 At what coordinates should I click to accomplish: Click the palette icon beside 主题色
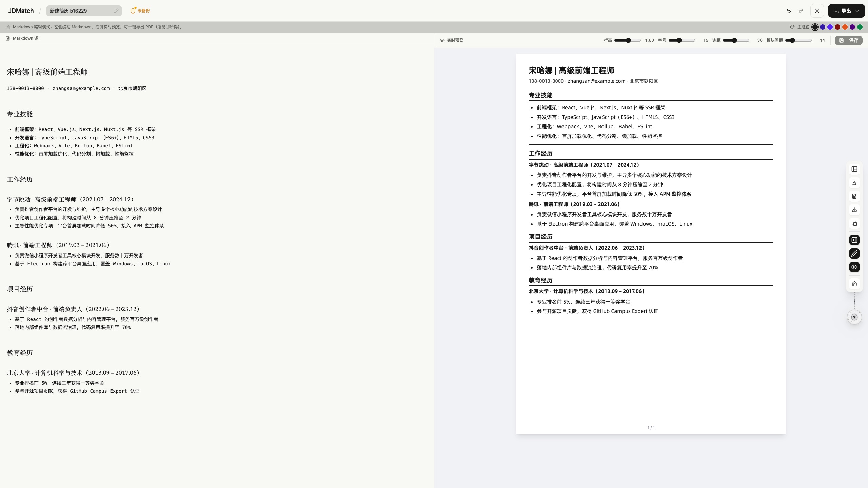(x=792, y=27)
